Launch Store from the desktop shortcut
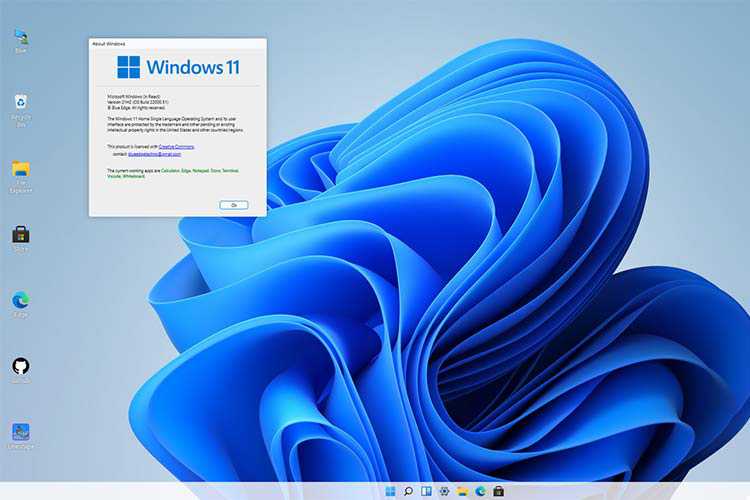 [x=20, y=235]
